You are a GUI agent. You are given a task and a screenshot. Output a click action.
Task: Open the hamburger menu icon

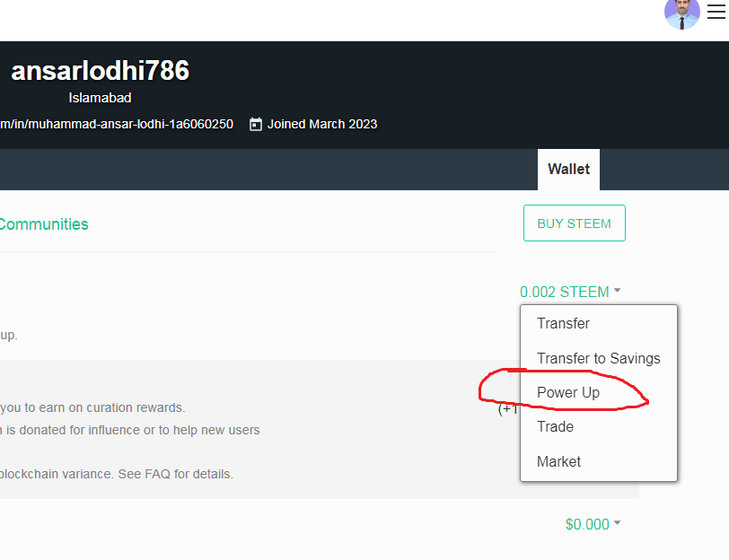coord(716,12)
